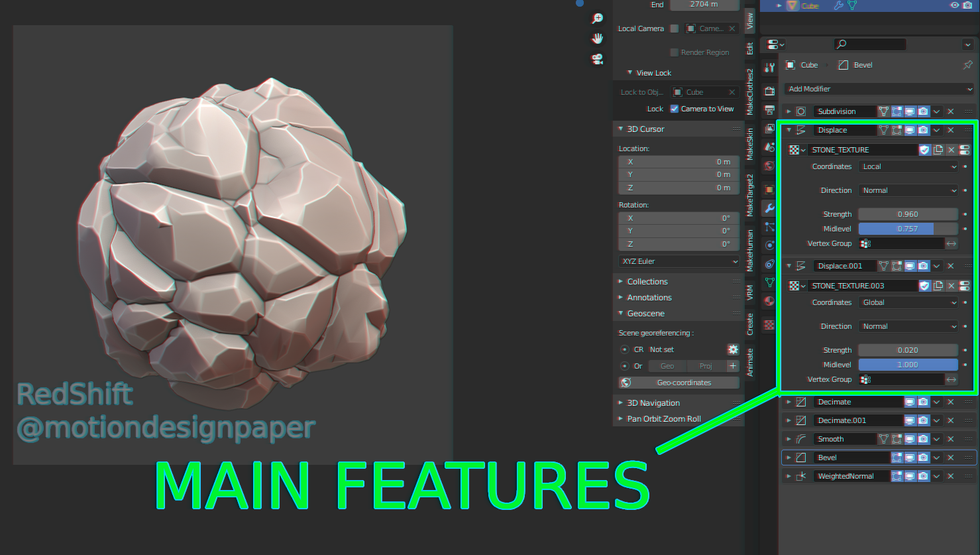Disable the Camera to View checkbox

tap(674, 108)
